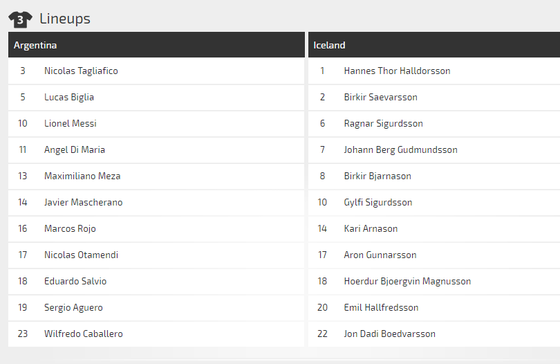Click Javier Mascherano name
The image size is (560, 364).
point(83,203)
